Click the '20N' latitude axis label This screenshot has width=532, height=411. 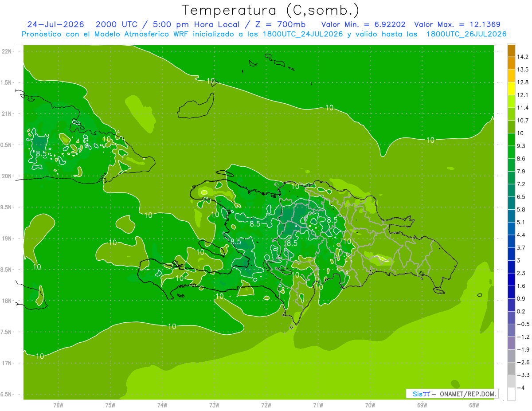pyautogui.click(x=7, y=176)
